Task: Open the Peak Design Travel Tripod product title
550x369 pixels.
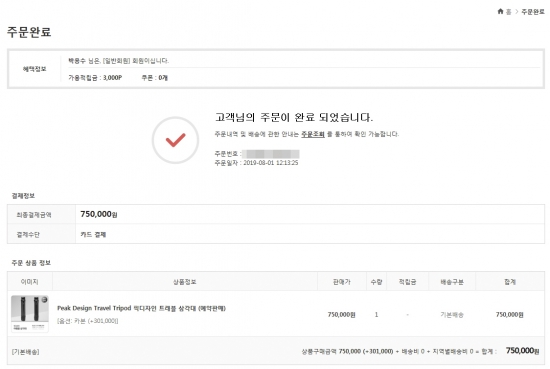Action: 141,308
